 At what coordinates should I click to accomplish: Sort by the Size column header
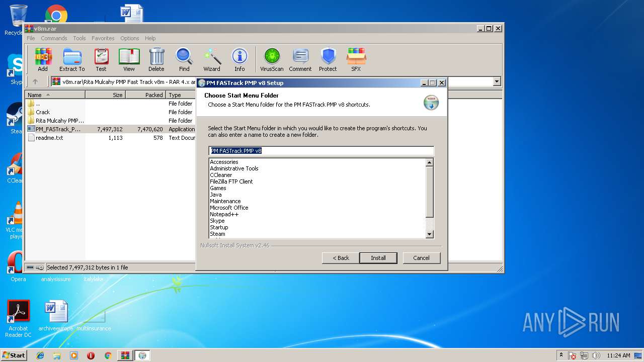pyautogui.click(x=105, y=95)
